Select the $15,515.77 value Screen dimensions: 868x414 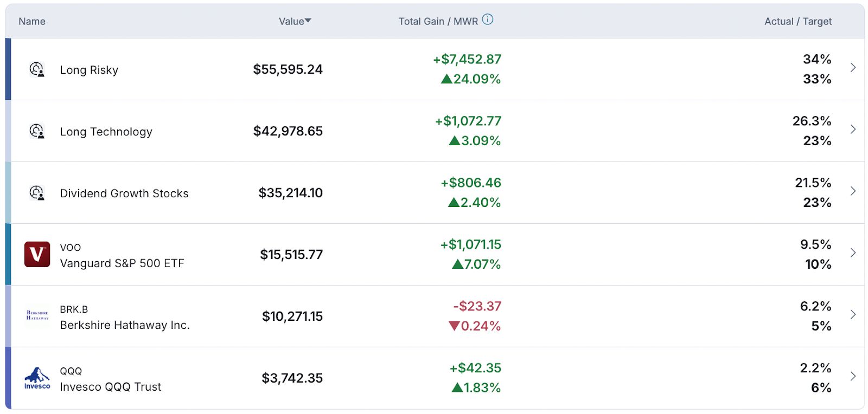point(291,255)
